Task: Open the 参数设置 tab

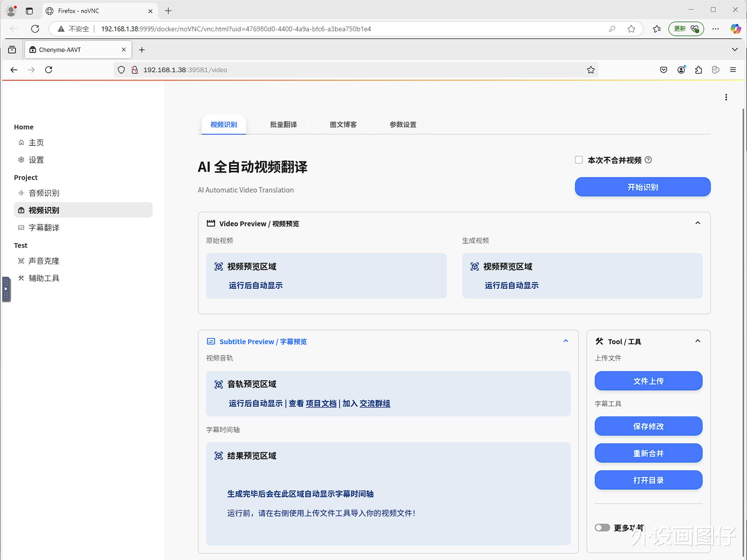Action: 403,124
